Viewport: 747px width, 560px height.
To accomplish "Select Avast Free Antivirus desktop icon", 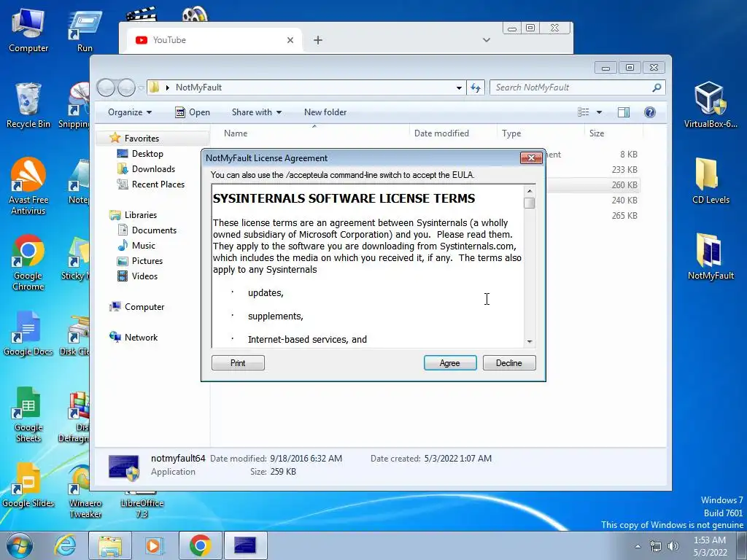I will (28, 186).
